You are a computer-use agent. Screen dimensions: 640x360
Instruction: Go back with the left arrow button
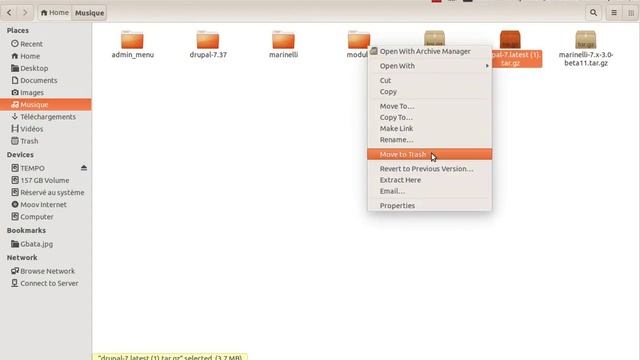pyautogui.click(x=9, y=13)
